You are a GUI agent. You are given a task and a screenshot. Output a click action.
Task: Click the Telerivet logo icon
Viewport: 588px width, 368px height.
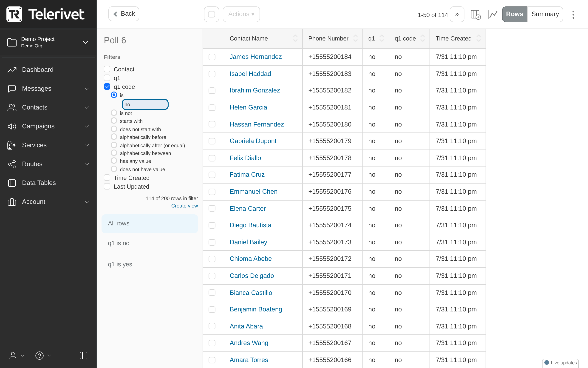(14, 14)
